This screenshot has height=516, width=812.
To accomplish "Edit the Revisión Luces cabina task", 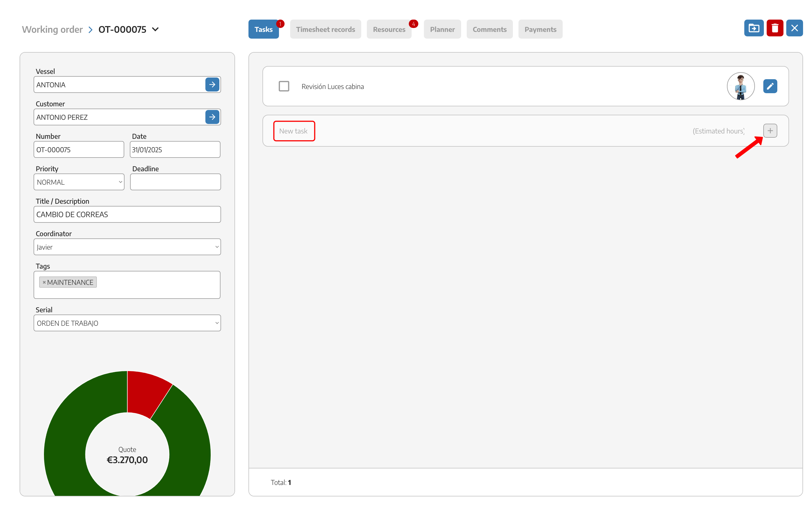I will click(x=770, y=86).
